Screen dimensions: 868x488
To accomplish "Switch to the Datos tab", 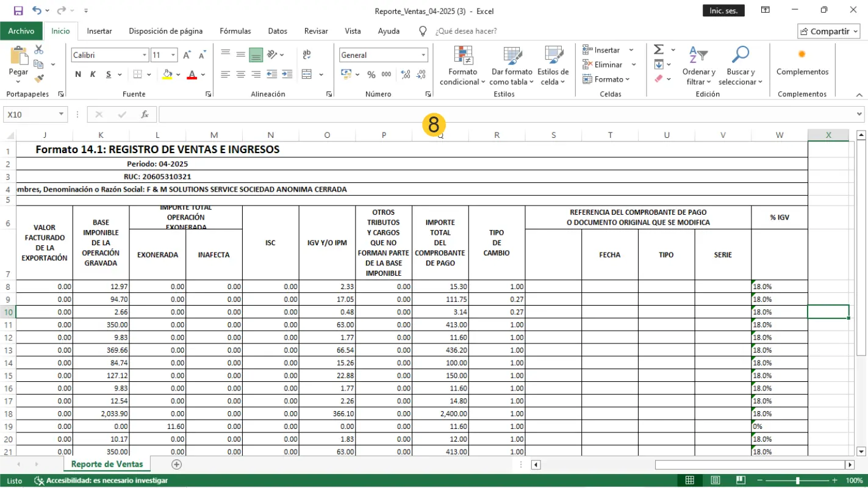I will 278,31.
